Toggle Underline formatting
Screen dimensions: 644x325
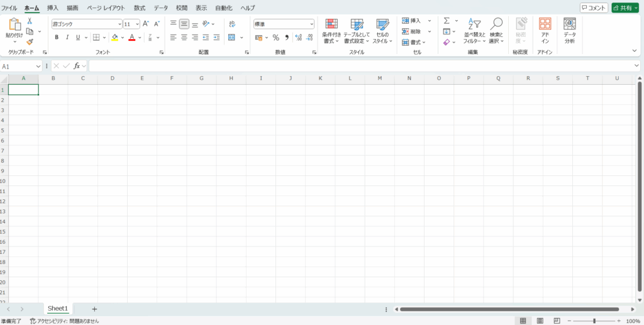[x=77, y=37]
